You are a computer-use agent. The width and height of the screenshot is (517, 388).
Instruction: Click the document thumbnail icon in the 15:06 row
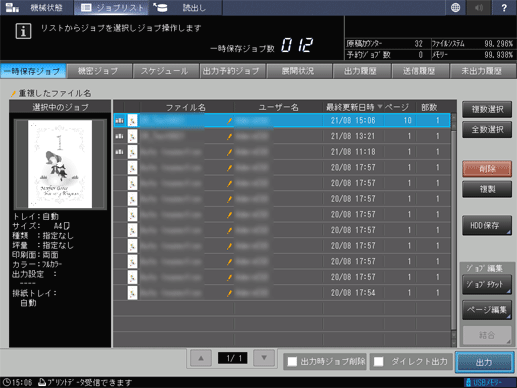coord(132,120)
